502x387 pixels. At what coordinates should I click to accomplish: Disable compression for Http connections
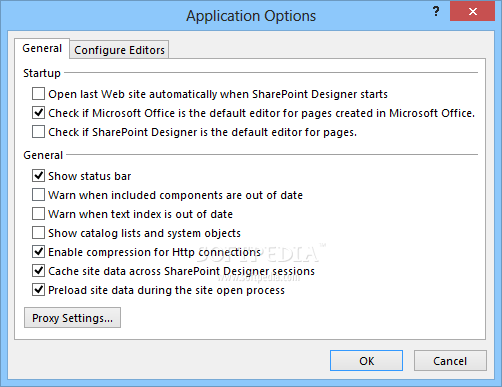pos(38,252)
